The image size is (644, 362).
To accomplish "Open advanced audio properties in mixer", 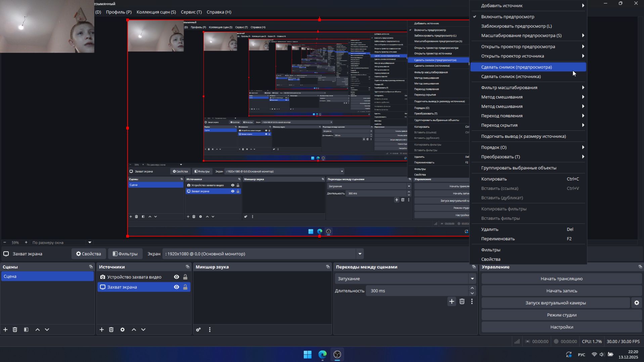I will pyautogui.click(x=198, y=330).
